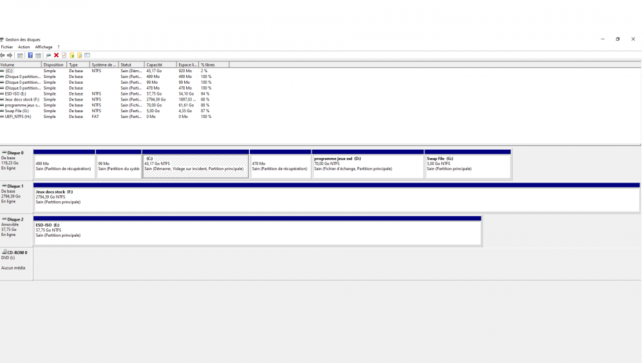
Task: Click the yellow folder with green arrow icon
Action: click(x=72, y=55)
